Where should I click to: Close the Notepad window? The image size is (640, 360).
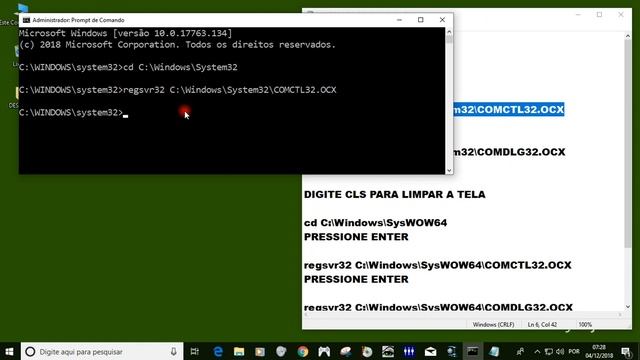coord(621,15)
